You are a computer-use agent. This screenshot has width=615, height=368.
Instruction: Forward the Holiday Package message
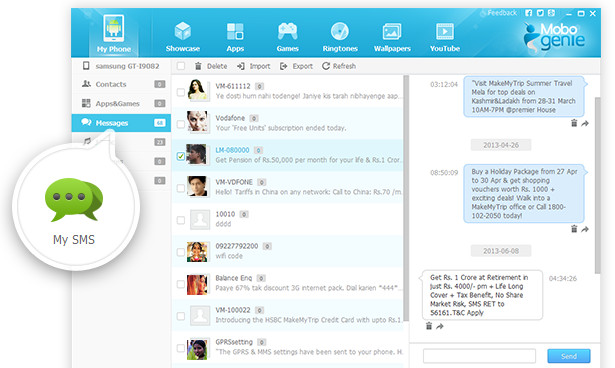pyautogui.click(x=585, y=229)
